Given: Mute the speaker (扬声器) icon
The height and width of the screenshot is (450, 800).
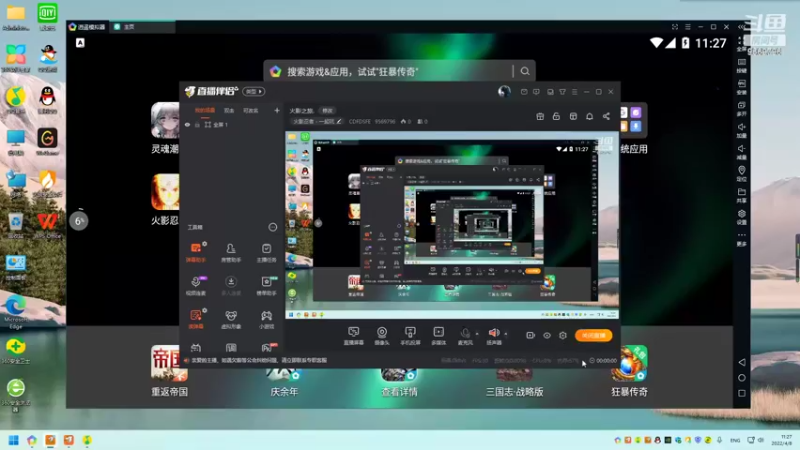Looking at the screenshot, I should 494,334.
